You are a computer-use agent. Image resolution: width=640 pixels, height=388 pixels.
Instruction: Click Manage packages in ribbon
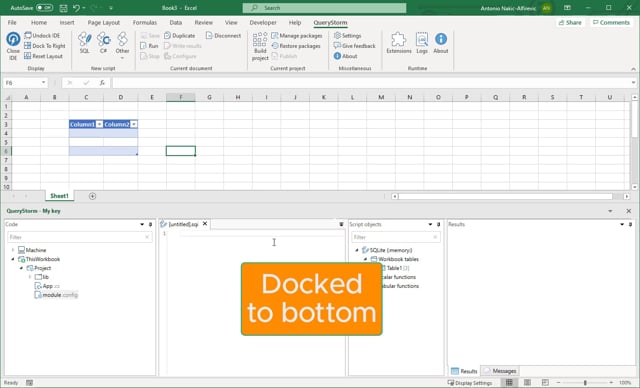[x=297, y=35]
